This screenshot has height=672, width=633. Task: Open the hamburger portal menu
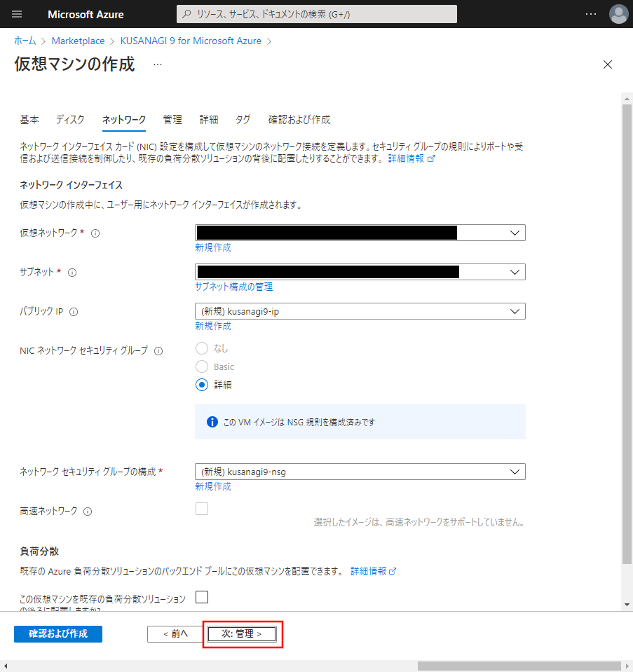(x=17, y=14)
